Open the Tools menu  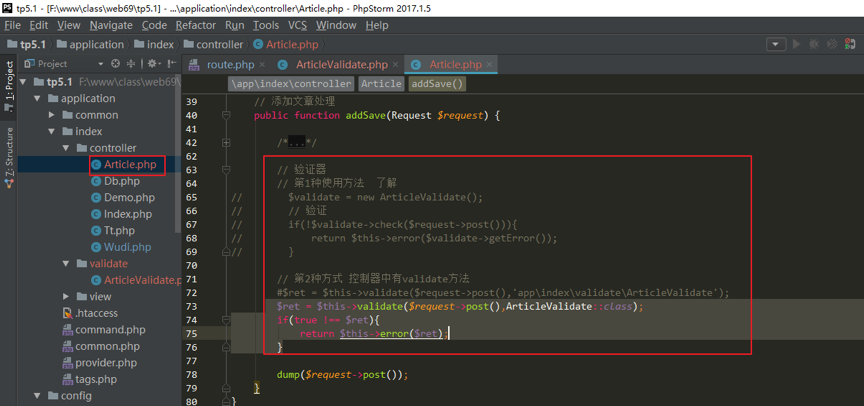(266, 25)
